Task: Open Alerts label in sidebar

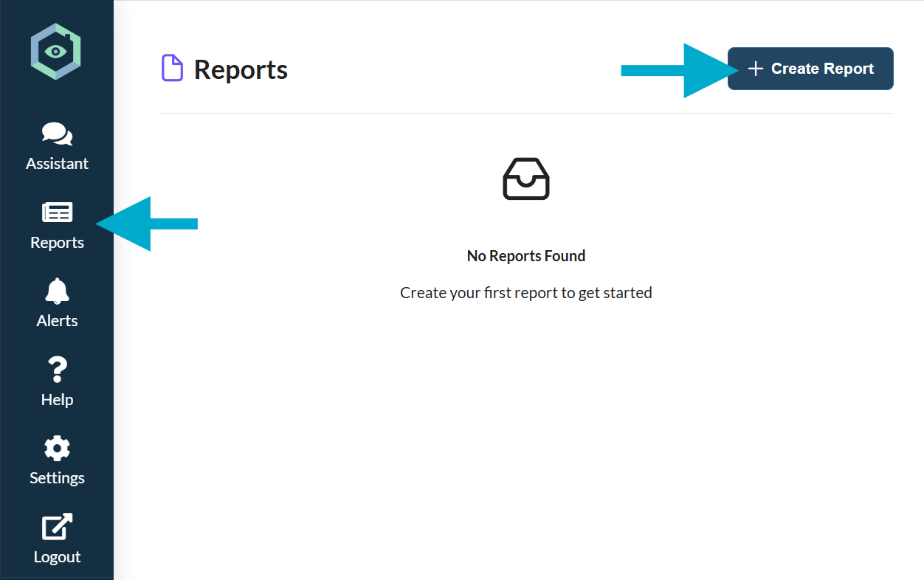Action: 57,321
